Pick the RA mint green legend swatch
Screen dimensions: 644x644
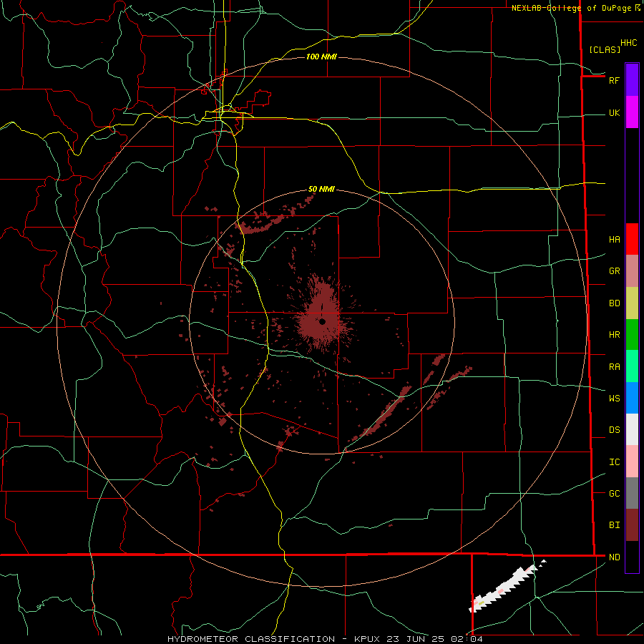click(632, 366)
